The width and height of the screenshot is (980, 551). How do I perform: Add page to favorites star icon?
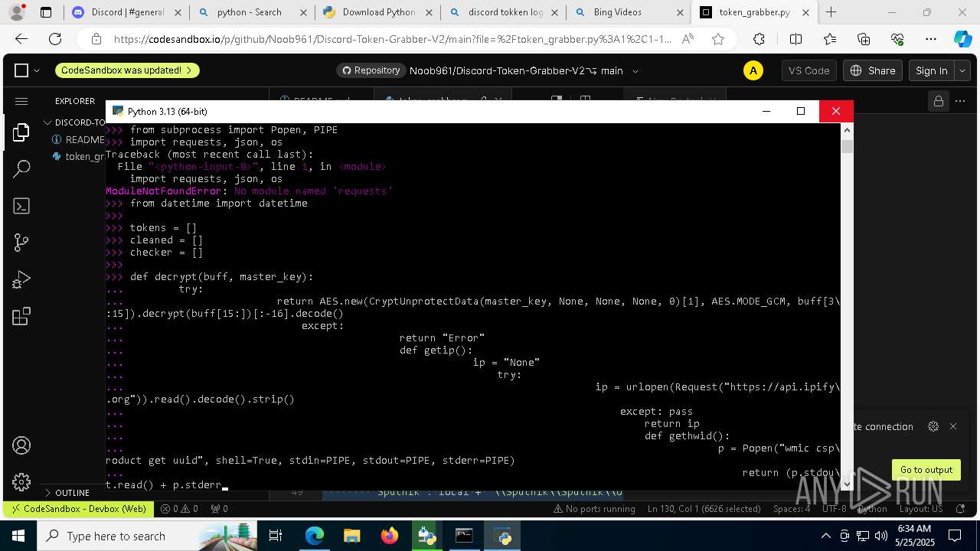[x=717, y=39]
